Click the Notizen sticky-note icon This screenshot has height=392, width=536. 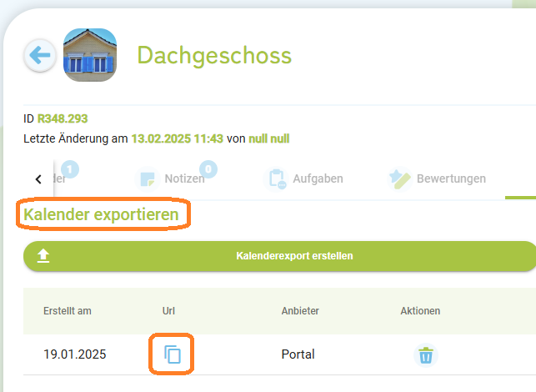pos(148,178)
